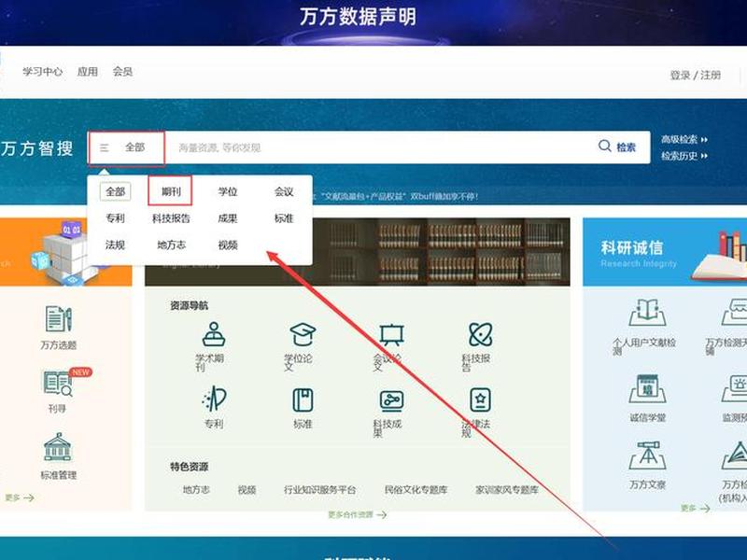Screen dimensions: 747x560
Task: Open 学位论文 graduation cap icon
Action: click(x=303, y=334)
